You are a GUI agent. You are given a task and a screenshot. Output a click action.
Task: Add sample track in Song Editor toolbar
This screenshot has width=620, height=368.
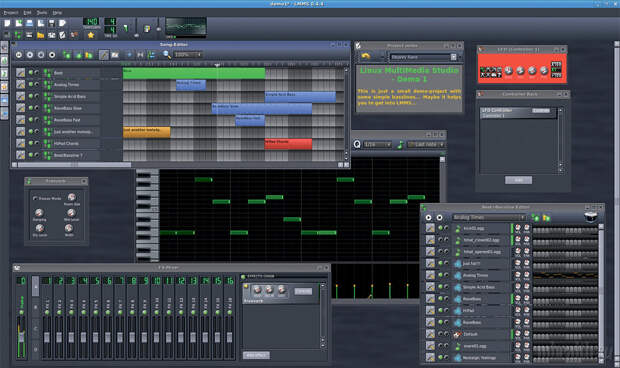pyautogui.click(x=79, y=55)
